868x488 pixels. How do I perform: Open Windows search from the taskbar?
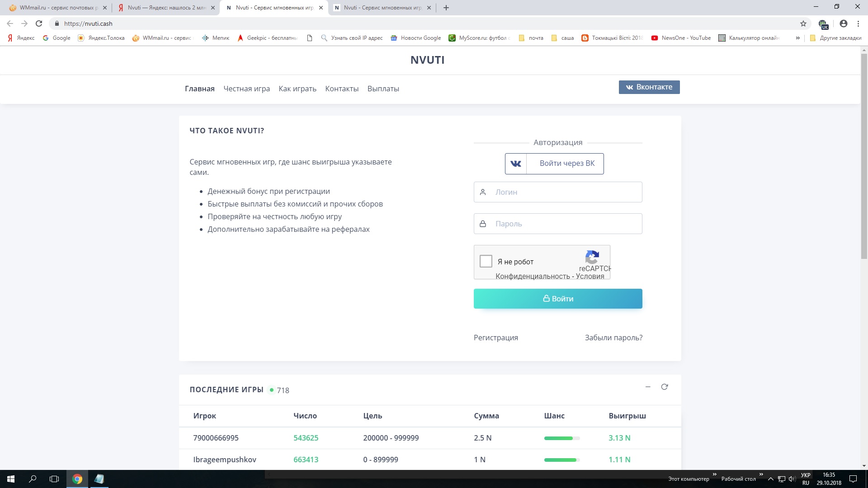point(33,479)
